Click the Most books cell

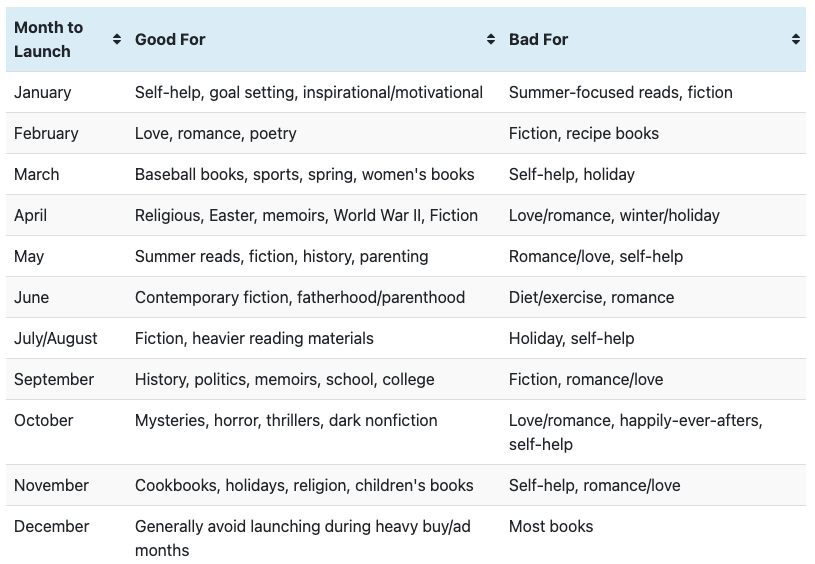(x=653, y=535)
